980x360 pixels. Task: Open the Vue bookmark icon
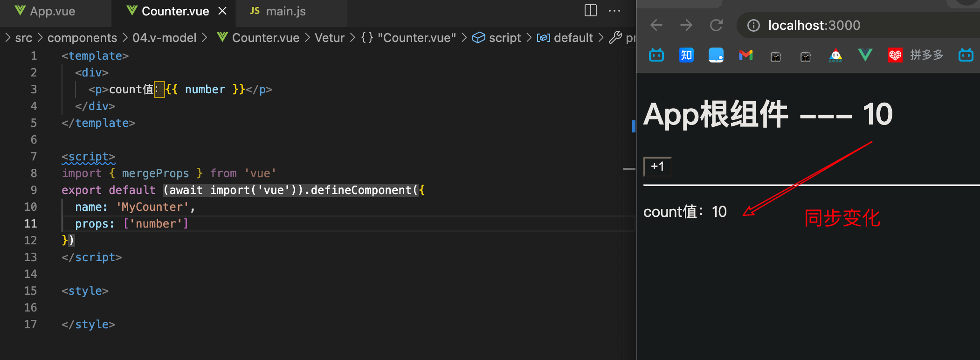coord(865,55)
